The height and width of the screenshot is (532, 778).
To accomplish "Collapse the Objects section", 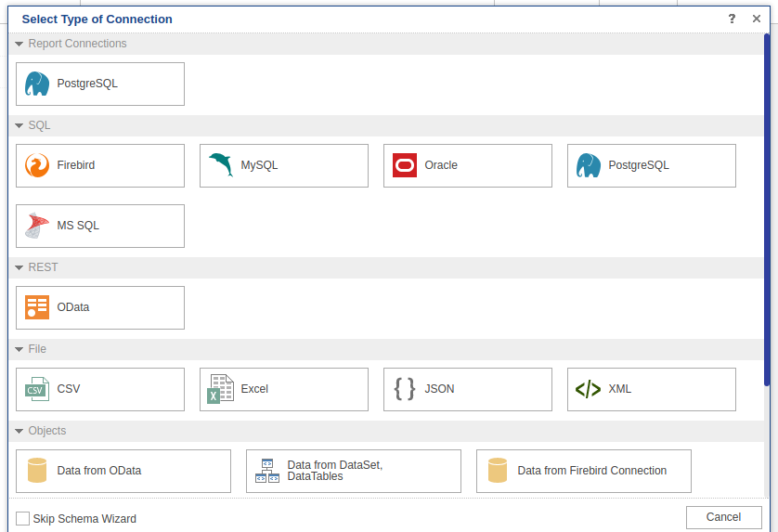I will coord(19,431).
